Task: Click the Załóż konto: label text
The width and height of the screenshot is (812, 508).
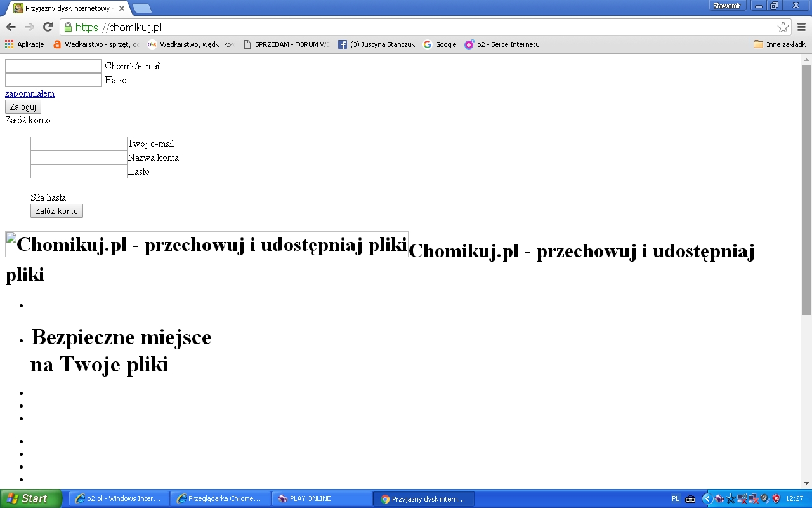Action: click(29, 120)
